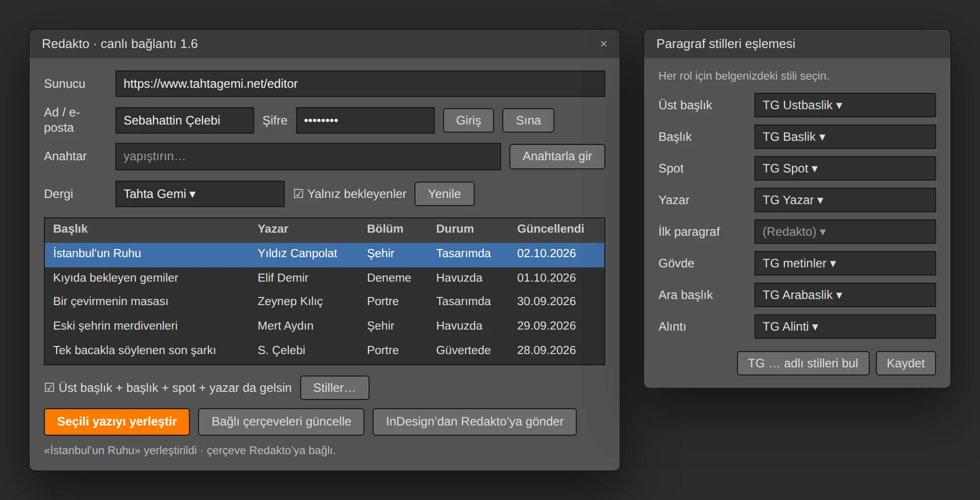This screenshot has height=500, width=980.
Task: Click the Havuzda status in Elif Demir row
Action: [459, 278]
